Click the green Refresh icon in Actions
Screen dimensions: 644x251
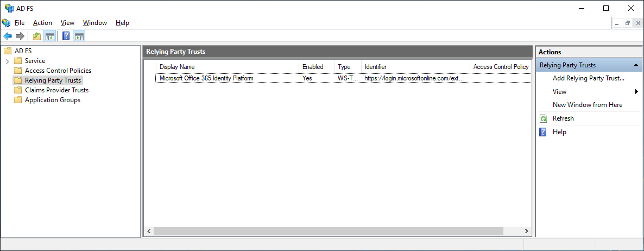[544, 118]
